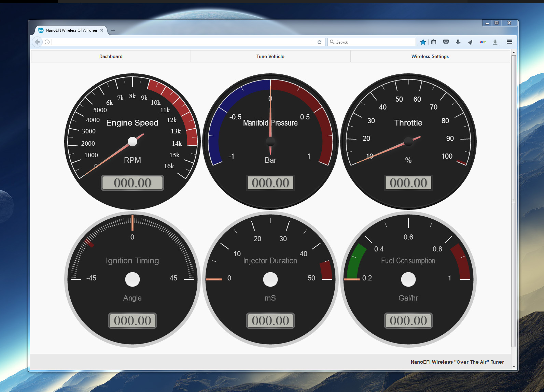
Task: Click the Manifold Pressure gauge
Action: click(270, 142)
